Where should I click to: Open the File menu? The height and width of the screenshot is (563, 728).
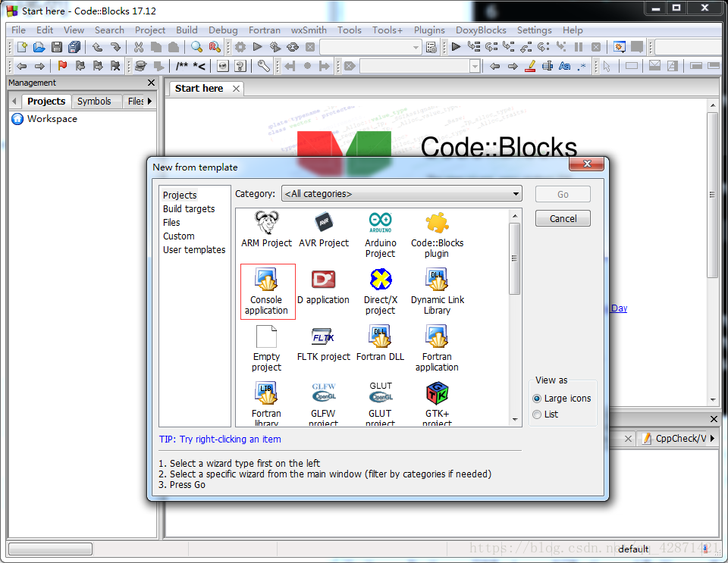point(18,30)
